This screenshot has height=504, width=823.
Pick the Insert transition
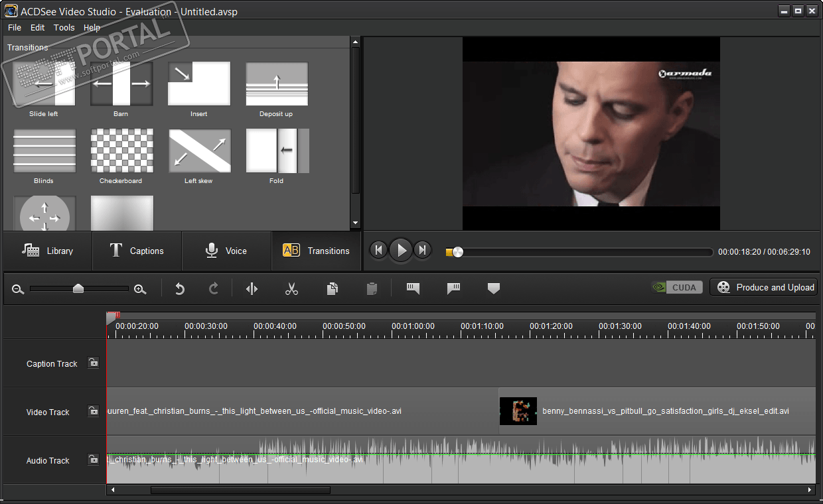point(199,84)
